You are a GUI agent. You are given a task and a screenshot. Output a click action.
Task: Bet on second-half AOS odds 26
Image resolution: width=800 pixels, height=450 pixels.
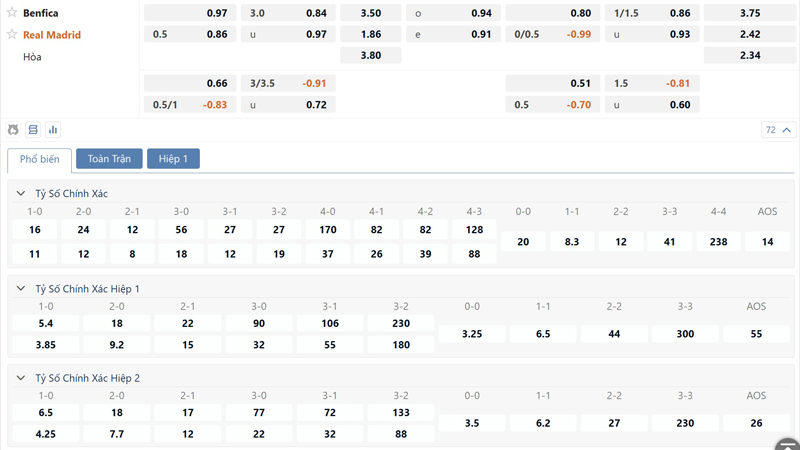[x=756, y=423]
